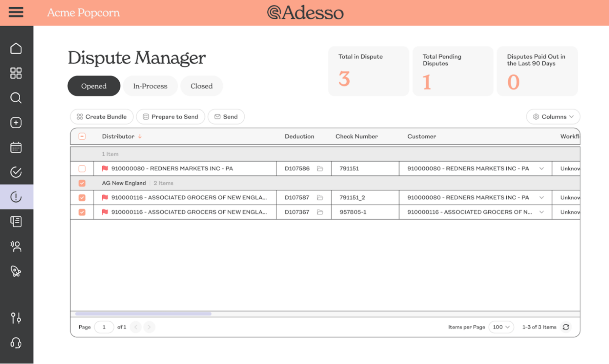Go to previous page arrow
Viewport: 609px width, 364px height.
136,327
